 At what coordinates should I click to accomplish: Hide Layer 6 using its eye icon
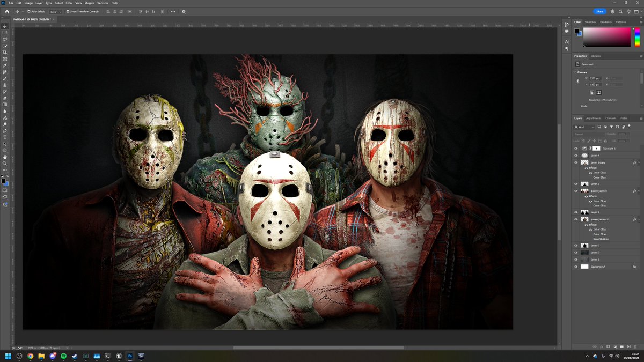576,245
